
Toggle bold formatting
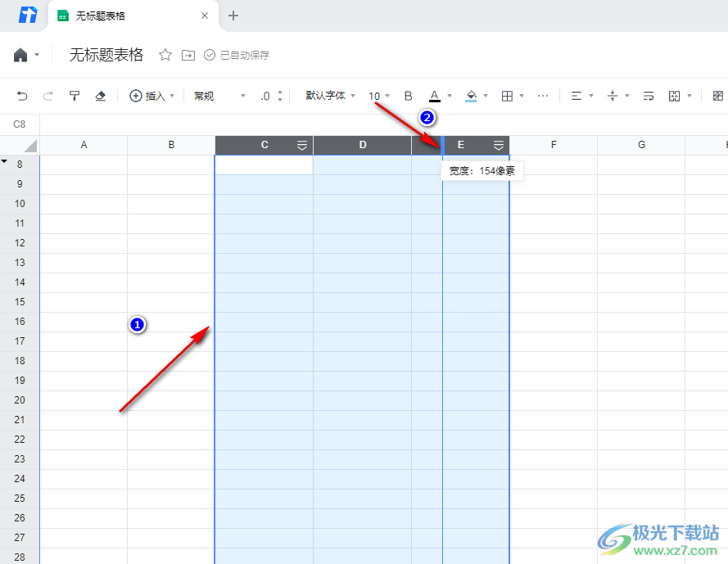pyautogui.click(x=408, y=96)
